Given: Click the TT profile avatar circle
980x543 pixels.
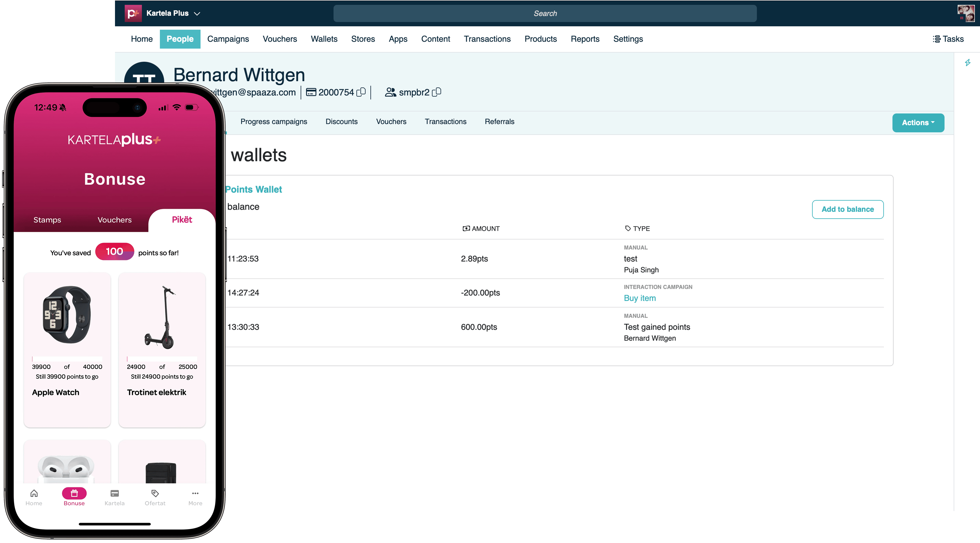Looking at the screenshot, I should (144, 73).
